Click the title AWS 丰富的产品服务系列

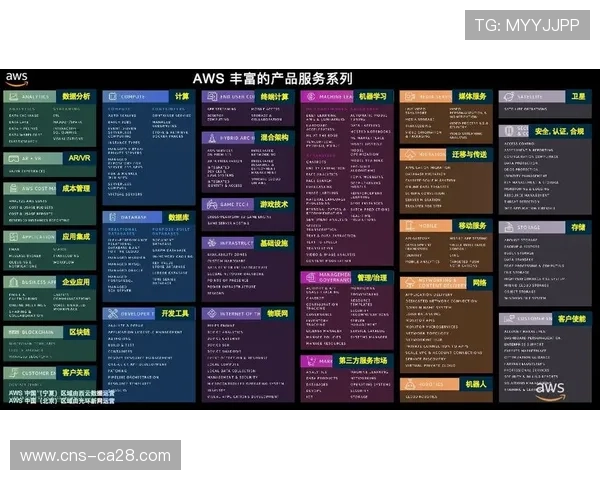272,79
